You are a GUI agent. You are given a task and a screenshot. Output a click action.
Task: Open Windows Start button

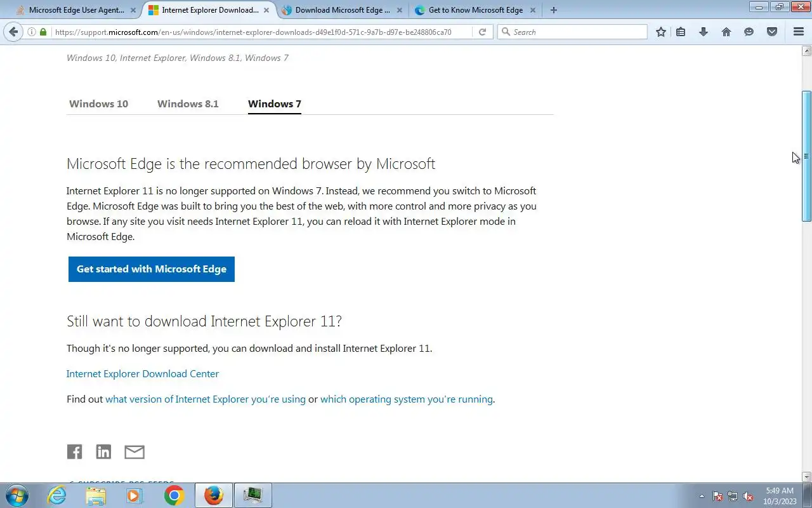coord(17,495)
